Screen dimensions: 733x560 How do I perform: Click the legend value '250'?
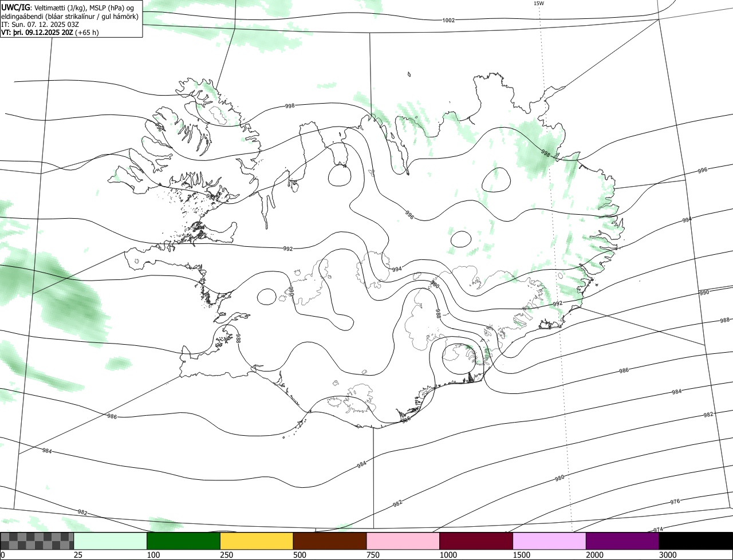(x=226, y=555)
